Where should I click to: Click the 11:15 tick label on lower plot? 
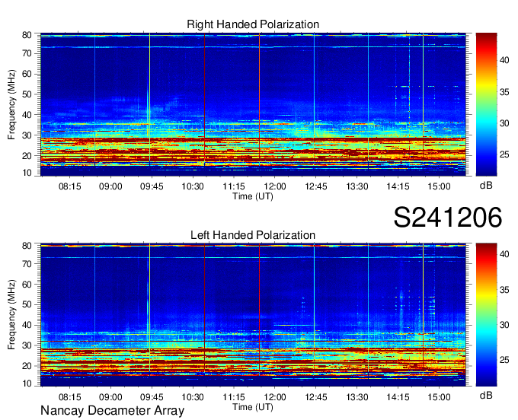(234, 397)
